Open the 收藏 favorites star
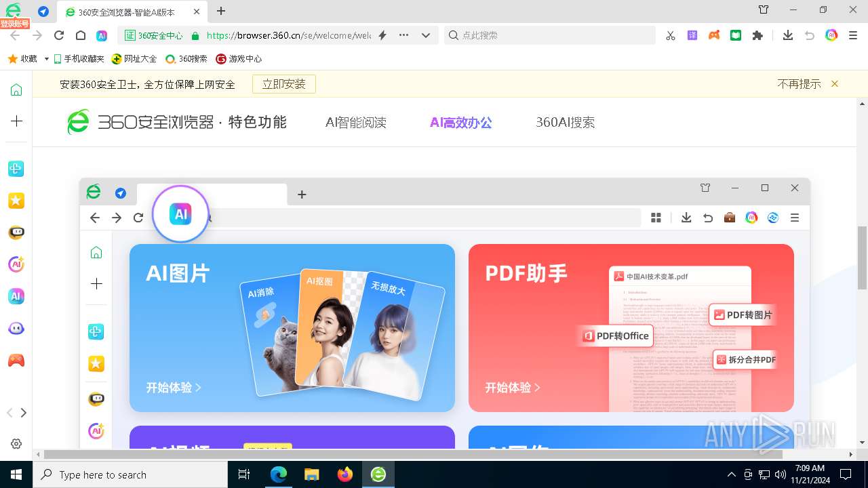 pos(22,59)
